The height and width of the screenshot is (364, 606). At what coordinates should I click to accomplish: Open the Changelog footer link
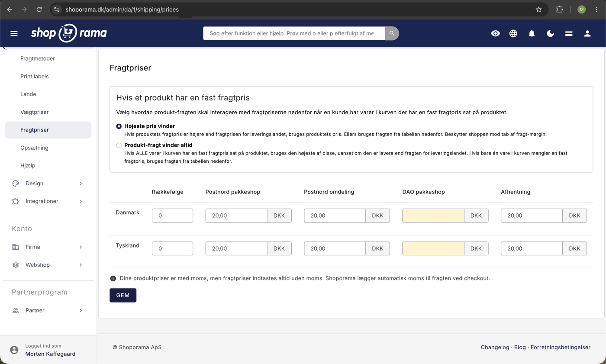click(x=495, y=347)
